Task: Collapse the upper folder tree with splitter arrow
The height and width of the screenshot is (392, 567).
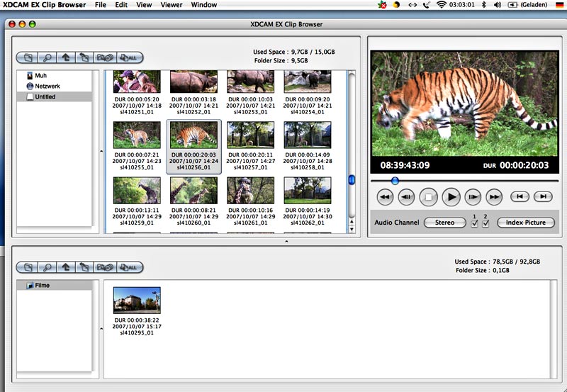Action: [x=100, y=150]
